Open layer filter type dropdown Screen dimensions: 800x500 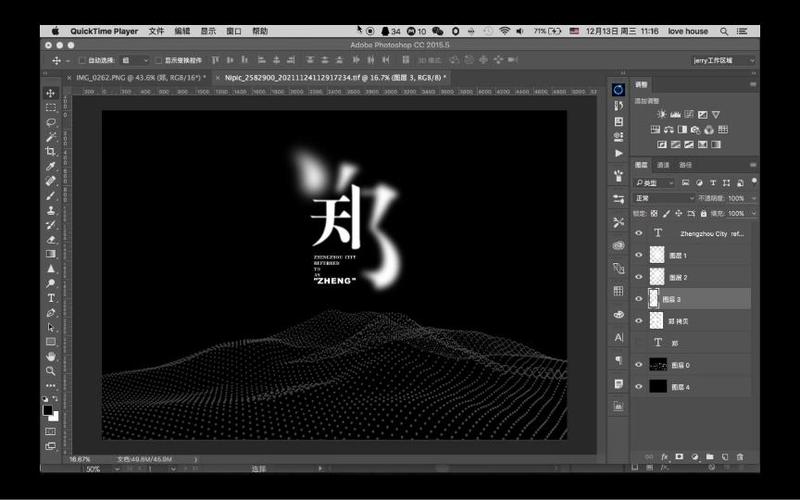tap(655, 183)
